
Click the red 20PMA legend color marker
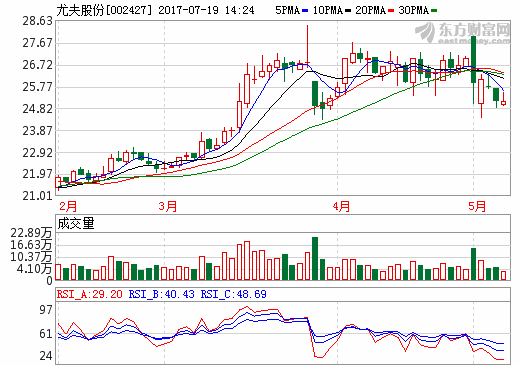pos(391,11)
